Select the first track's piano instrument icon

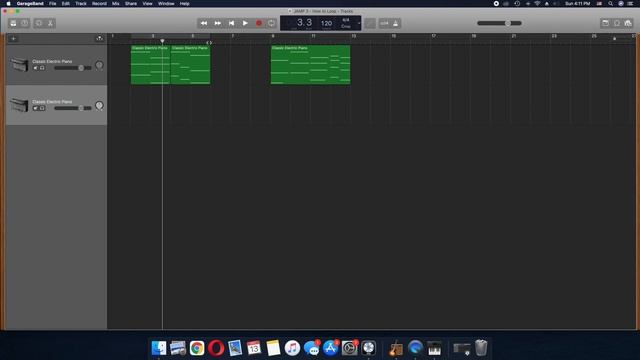pyautogui.click(x=19, y=64)
